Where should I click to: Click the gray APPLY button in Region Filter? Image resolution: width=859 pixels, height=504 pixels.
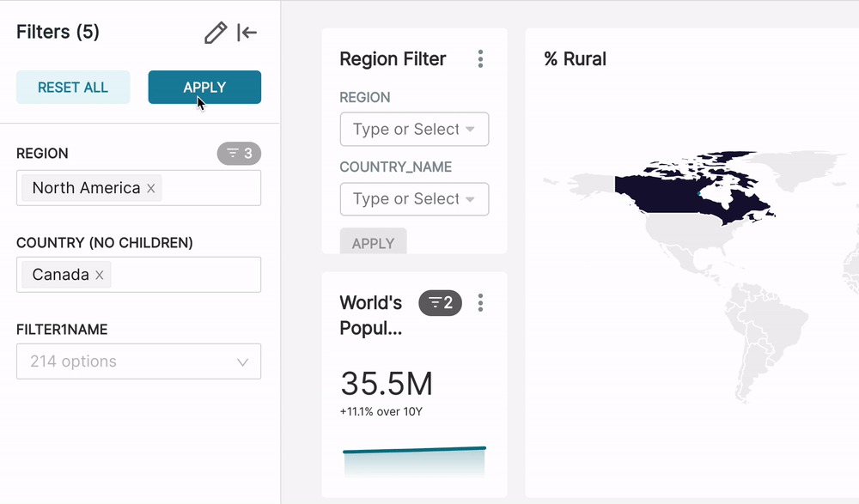[x=373, y=241]
